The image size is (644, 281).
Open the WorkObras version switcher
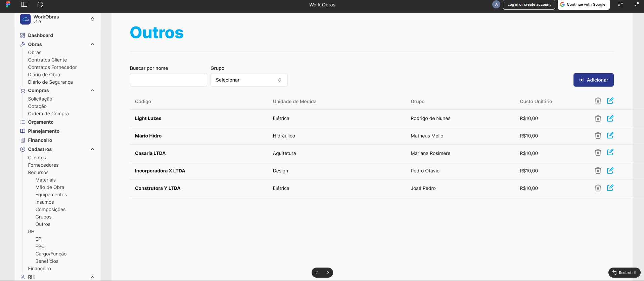[92, 19]
